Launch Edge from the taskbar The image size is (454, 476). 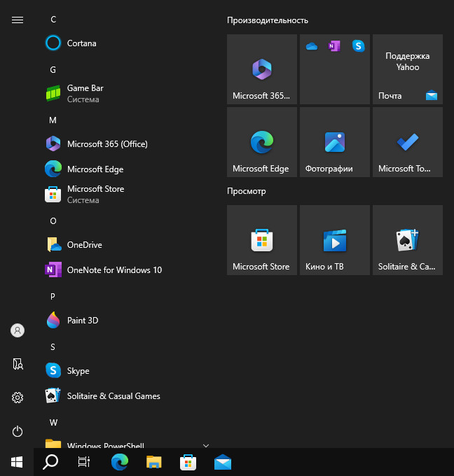[x=119, y=462]
